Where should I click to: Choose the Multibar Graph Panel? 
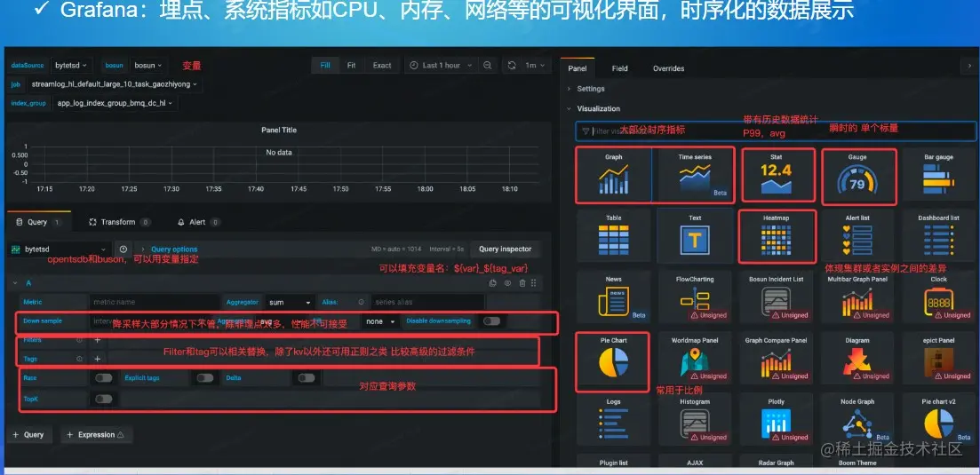point(857,297)
